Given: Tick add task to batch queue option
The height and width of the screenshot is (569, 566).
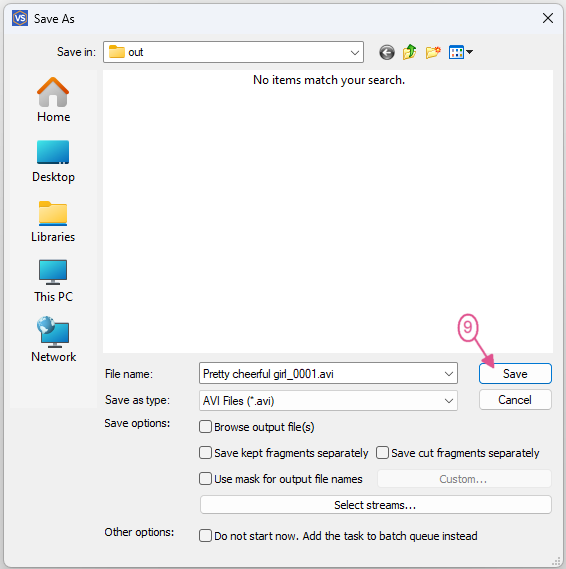Looking at the screenshot, I should click(205, 536).
